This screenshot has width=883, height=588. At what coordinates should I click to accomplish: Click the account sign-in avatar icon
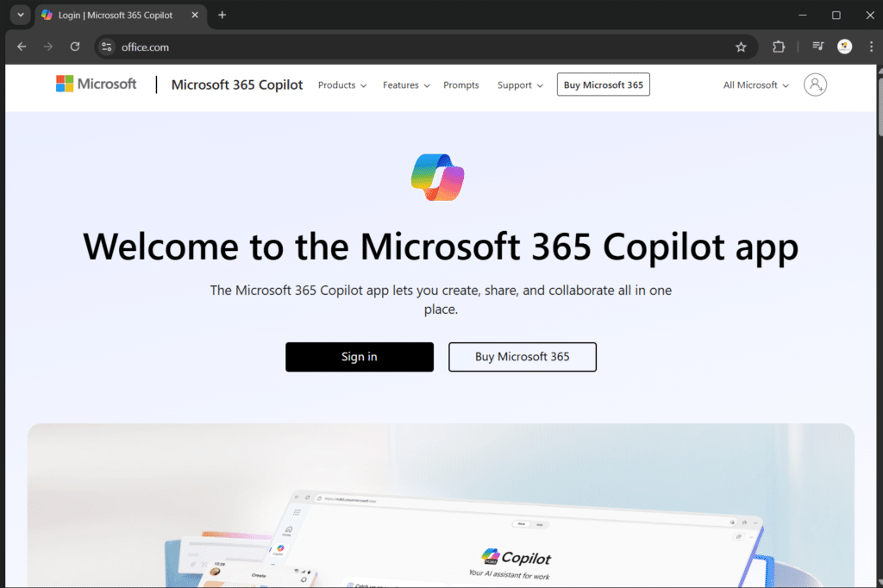point(815,84)
